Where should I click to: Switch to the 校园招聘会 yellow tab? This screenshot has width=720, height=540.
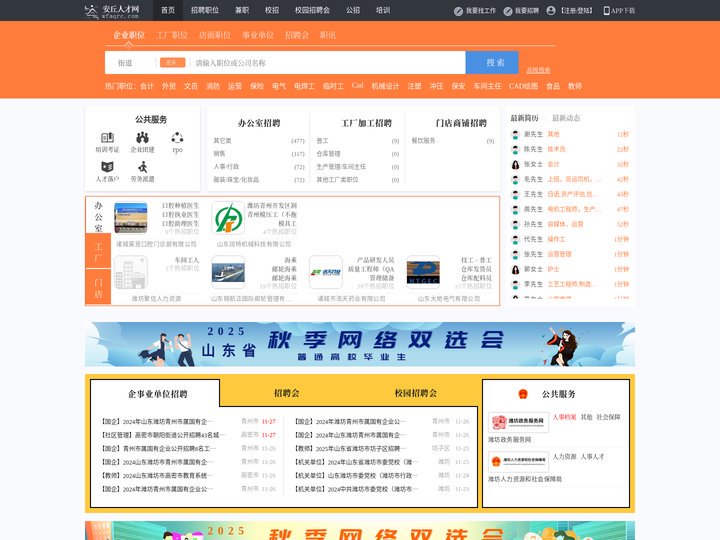[416, 393]
